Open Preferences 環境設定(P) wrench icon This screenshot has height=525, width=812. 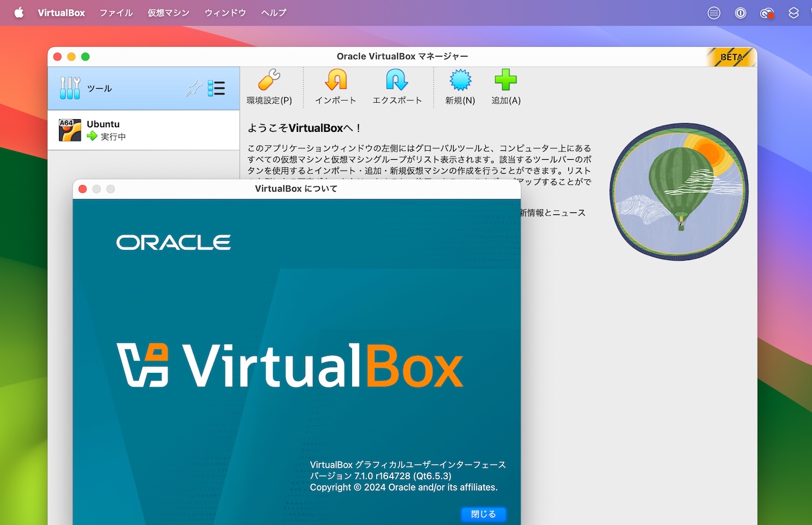[x=269, y=81]
